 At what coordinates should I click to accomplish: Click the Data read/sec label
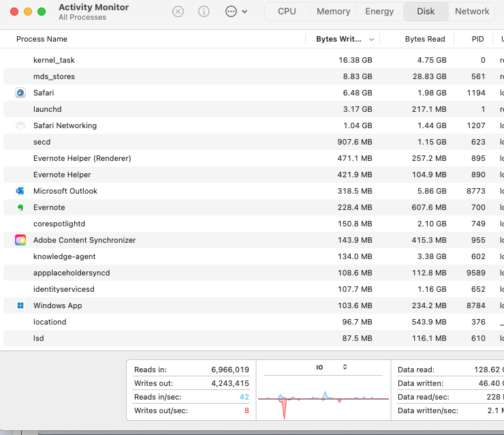424,397
